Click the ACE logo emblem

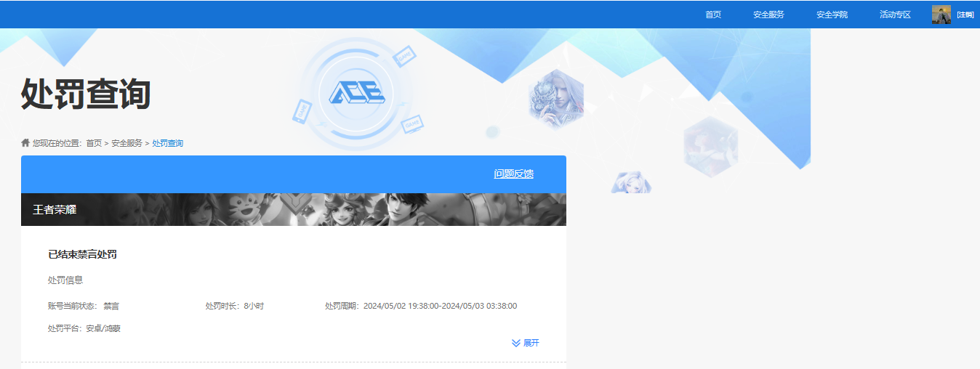click(356, 92)
